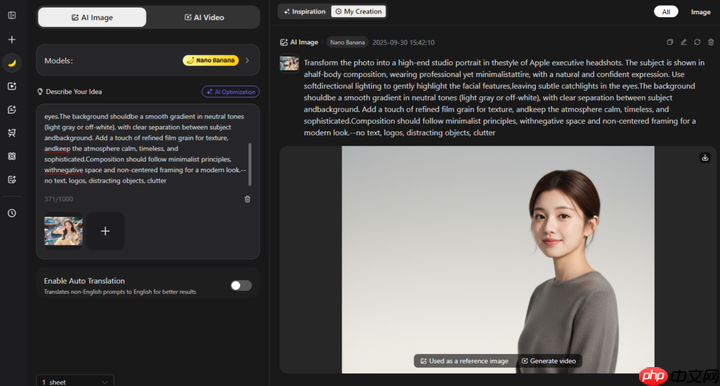
Task: Select the All filter
Action: pyautogui.click(x=666, y=12)
